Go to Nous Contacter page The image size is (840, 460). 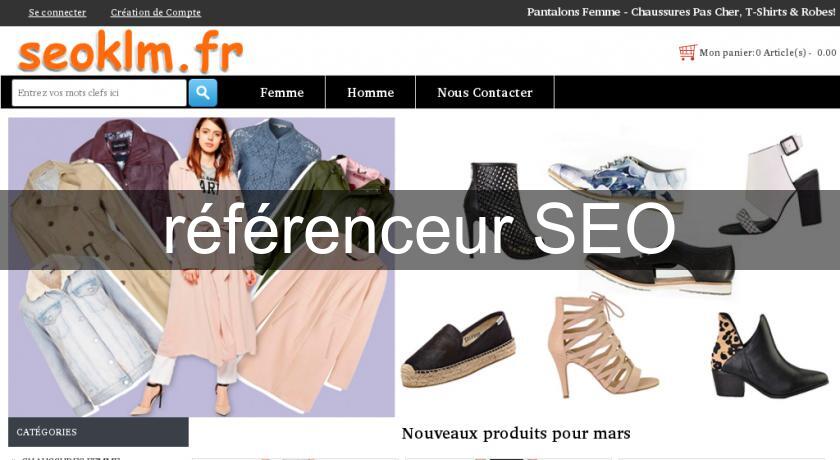pyautogui.click(x=485, y=93)
